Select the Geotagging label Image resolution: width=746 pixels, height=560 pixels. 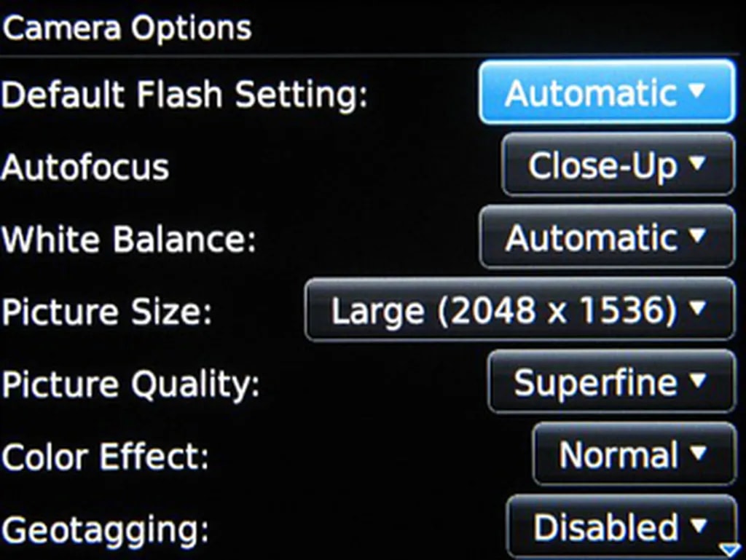pos(105,530)
